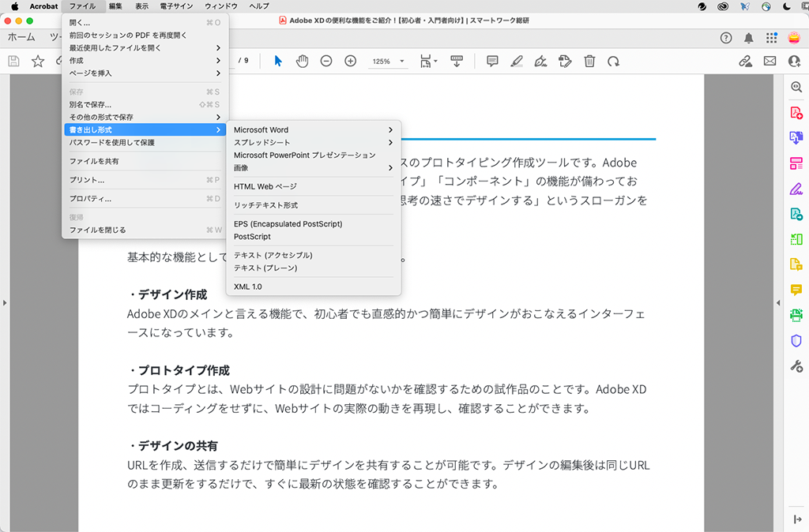Select the arrow selection tool
Screen dimensions: 809x532
[x=278, y=62]
